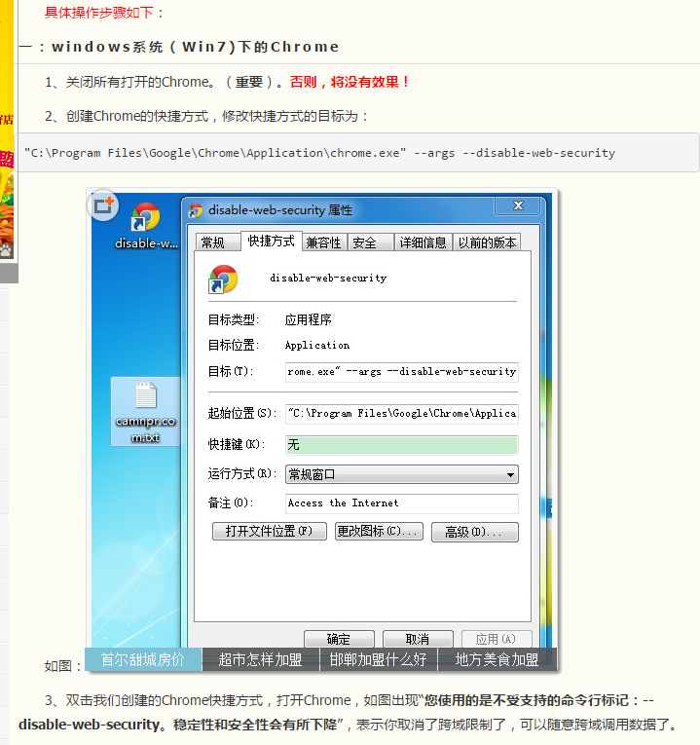Viewport: 700px width, 745px height.
Task: Select the camnpr.com.txt file icon
Action: tap(145, 412)
